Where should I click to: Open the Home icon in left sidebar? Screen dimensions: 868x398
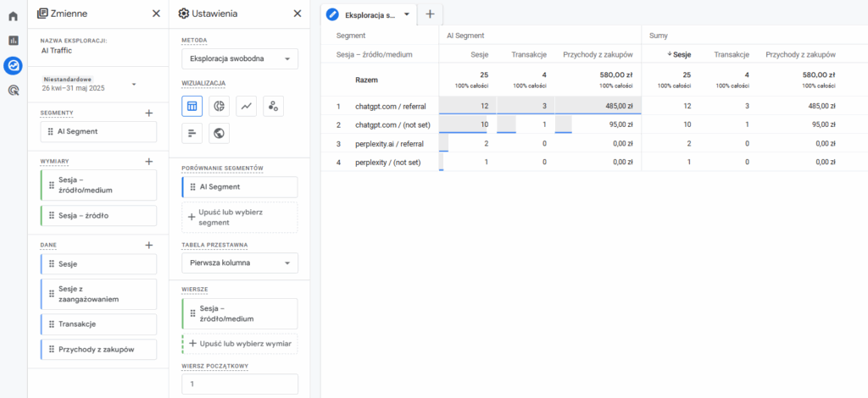coord(13,16)
